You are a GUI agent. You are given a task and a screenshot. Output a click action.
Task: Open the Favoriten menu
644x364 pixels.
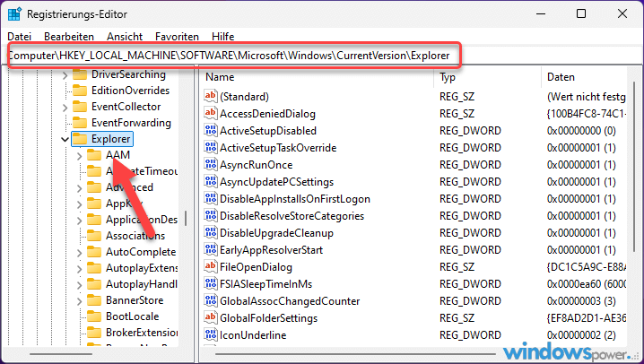[x=177, y=37]
